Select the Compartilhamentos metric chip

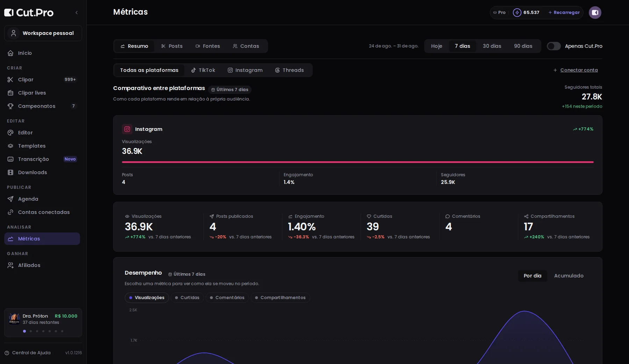click(x=280, y=298)
